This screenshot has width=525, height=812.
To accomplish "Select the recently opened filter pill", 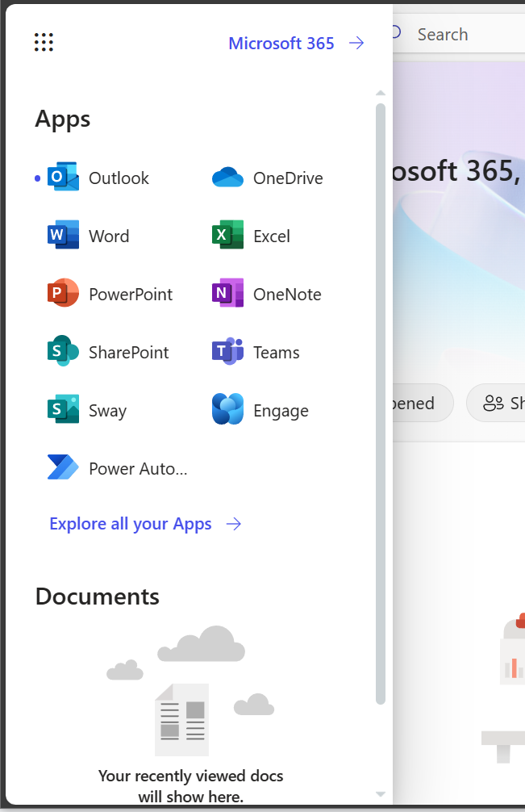I will [x=423, y=403].
